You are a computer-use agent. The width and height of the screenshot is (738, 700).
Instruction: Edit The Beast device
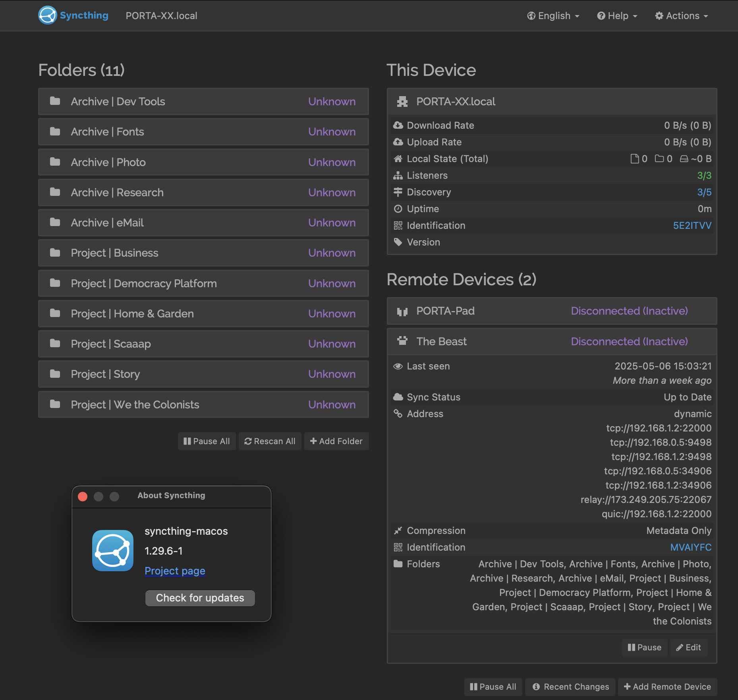(689, 648)
